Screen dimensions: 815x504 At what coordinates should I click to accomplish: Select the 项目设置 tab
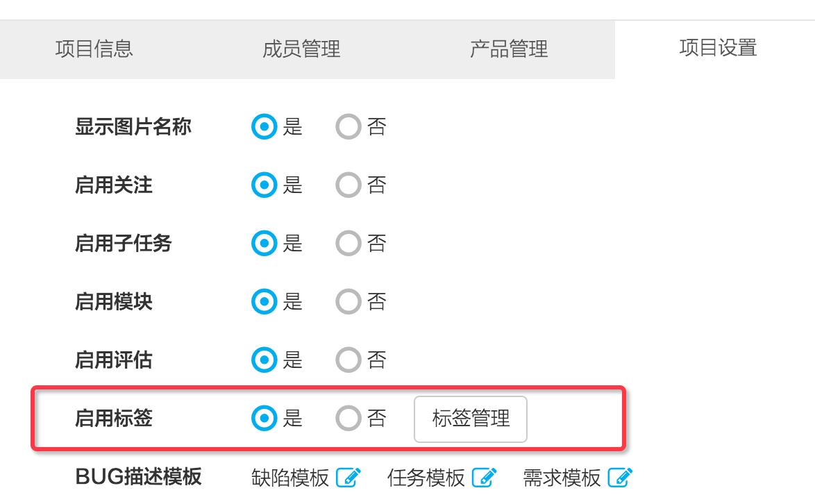point(718,49)
